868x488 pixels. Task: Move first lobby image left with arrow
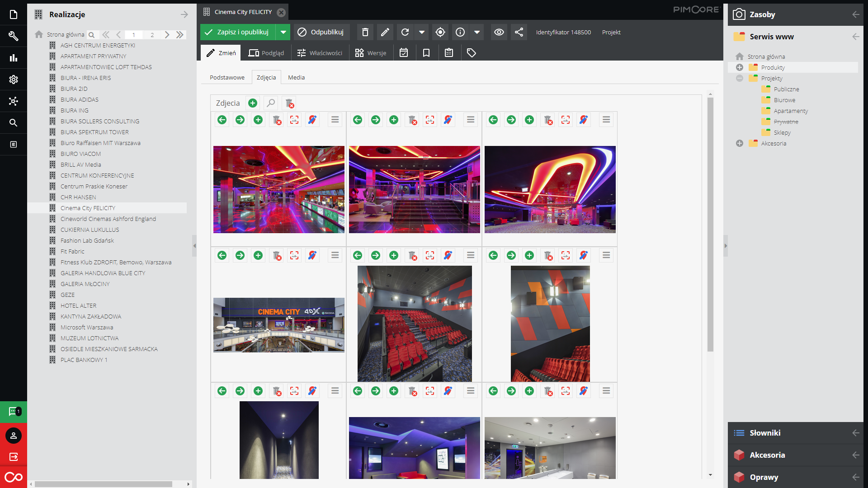tap(222, 120)
